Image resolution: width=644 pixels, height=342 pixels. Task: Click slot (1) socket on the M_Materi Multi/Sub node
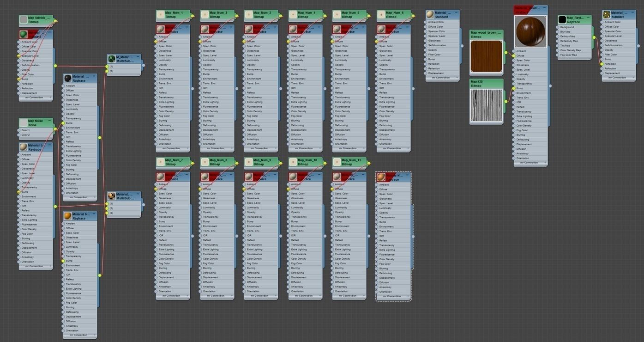pyautogui.click(x=106, y=66)
